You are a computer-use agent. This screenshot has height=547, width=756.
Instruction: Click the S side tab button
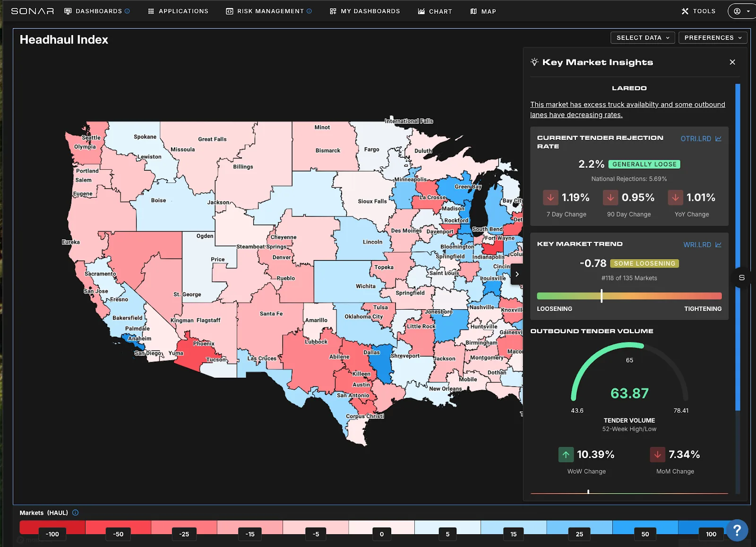[741, 278]
